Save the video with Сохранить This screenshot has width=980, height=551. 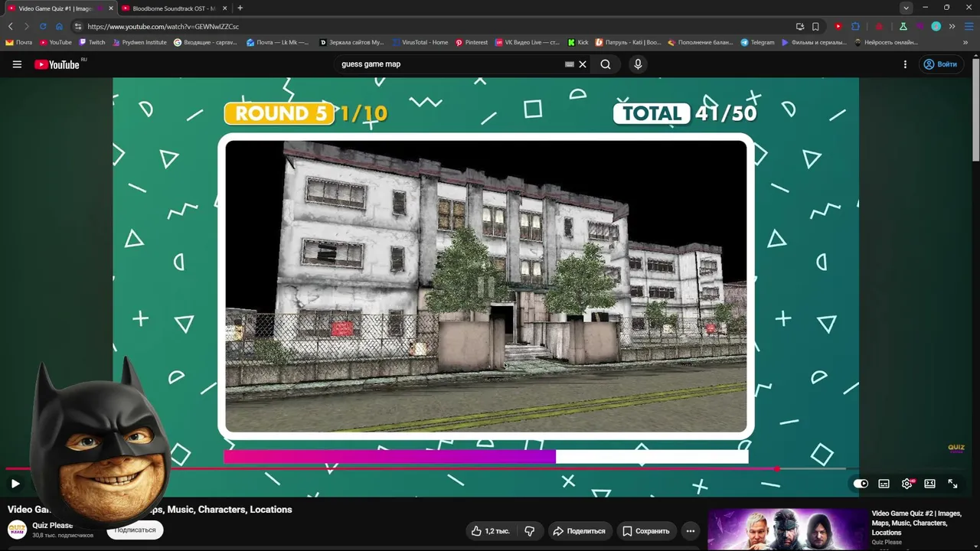646,531
